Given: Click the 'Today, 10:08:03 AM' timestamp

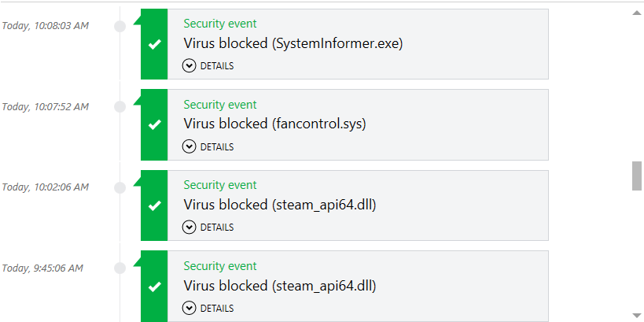Looking at the screenshot, I should click(x=45, y=26).
